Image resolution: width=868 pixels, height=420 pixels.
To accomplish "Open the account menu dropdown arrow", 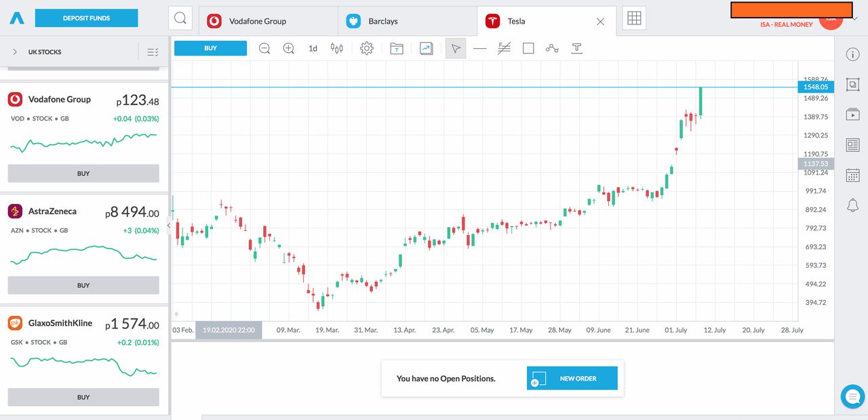I will [856, 18].
